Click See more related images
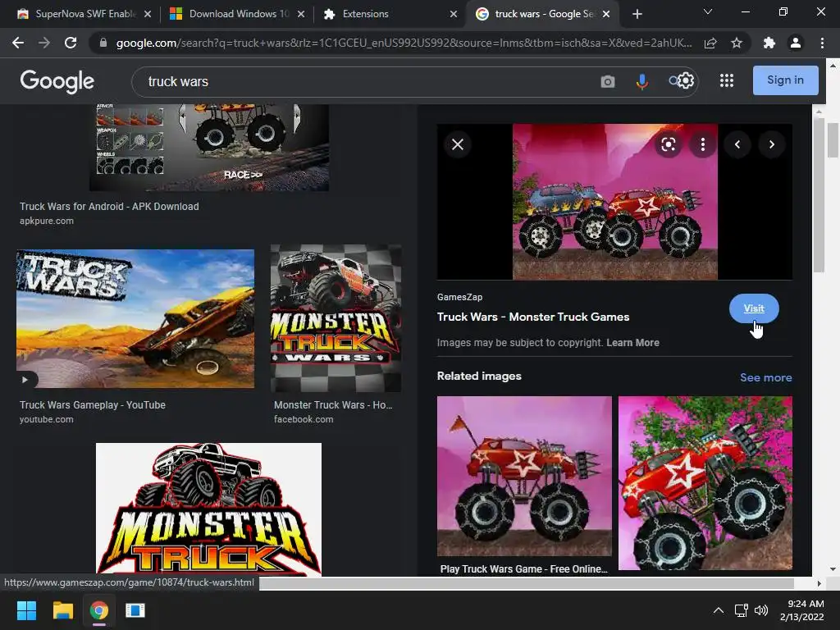 (765, 377)
